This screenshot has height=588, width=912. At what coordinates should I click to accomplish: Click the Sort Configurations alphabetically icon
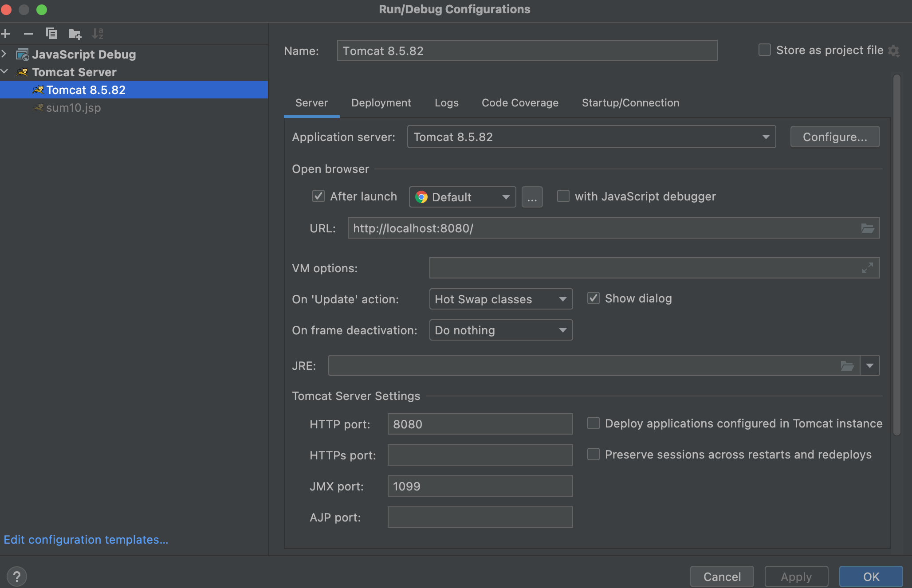(x=98, y=34)
